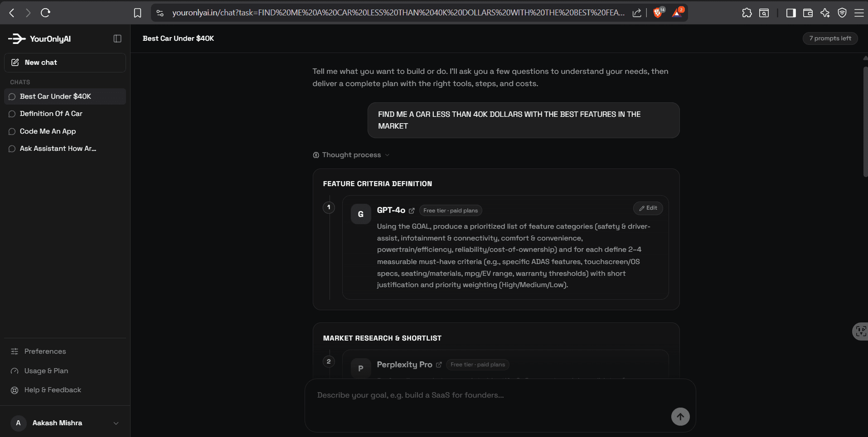Open Perplexity Pro external link icon

[x=439, y=365]
